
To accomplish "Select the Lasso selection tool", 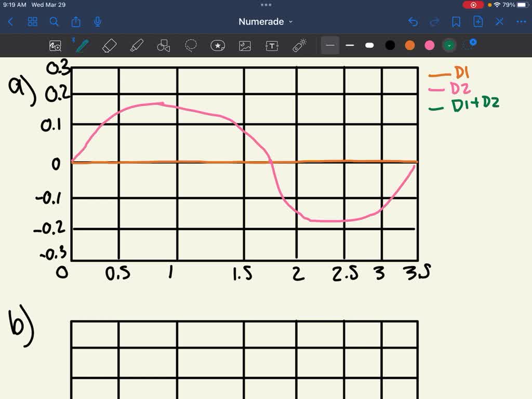I will click(190, 46).
